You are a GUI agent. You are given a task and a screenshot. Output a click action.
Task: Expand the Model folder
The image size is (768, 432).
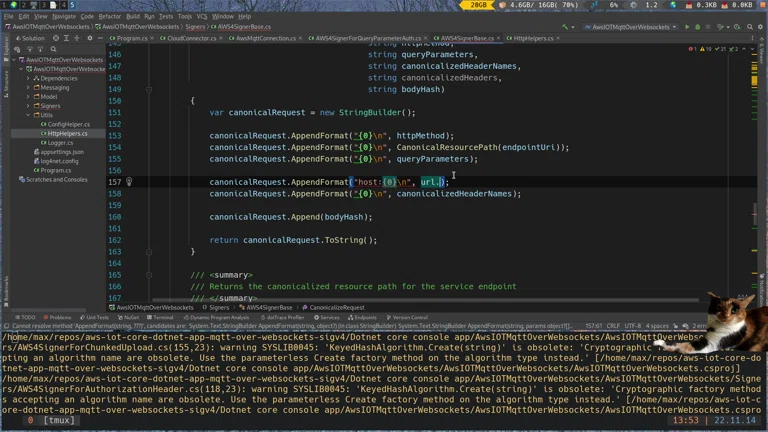(28, 97)
